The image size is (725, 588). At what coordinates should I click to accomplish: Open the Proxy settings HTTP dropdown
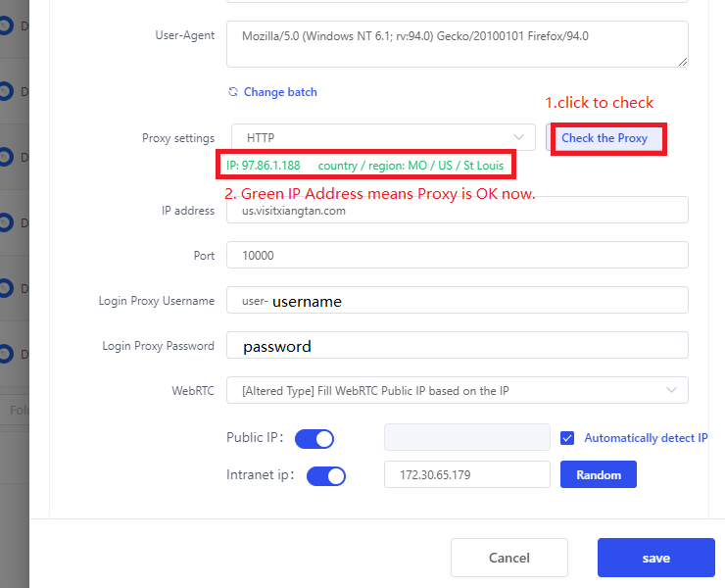click(383, 137)
